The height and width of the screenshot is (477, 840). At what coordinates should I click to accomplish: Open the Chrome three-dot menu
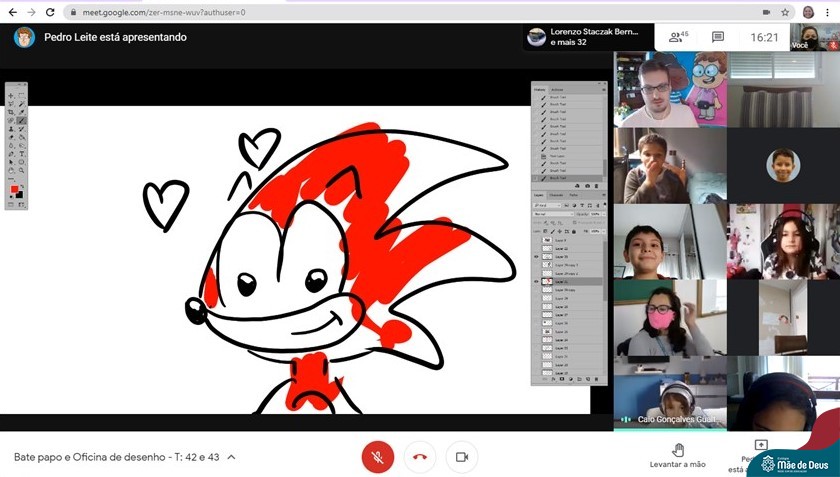pyautogui.click(x=829, y=12)
